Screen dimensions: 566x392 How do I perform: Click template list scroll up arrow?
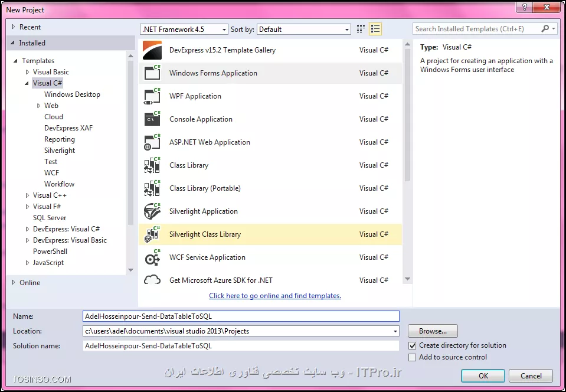pos(408,44)
